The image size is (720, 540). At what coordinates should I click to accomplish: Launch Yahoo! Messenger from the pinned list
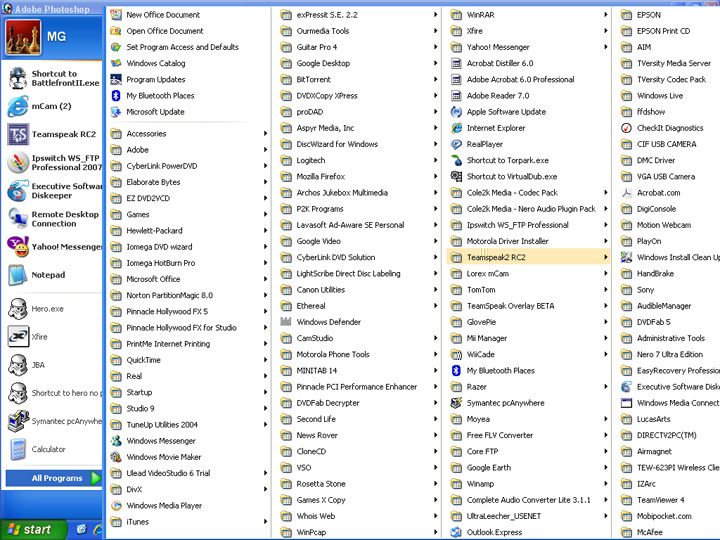(18, 247)
